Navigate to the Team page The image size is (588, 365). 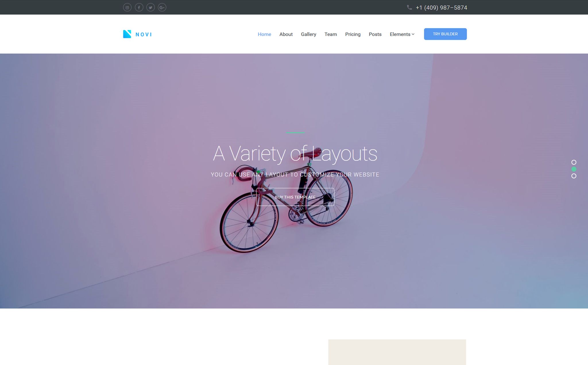click(x=331, y=34)
